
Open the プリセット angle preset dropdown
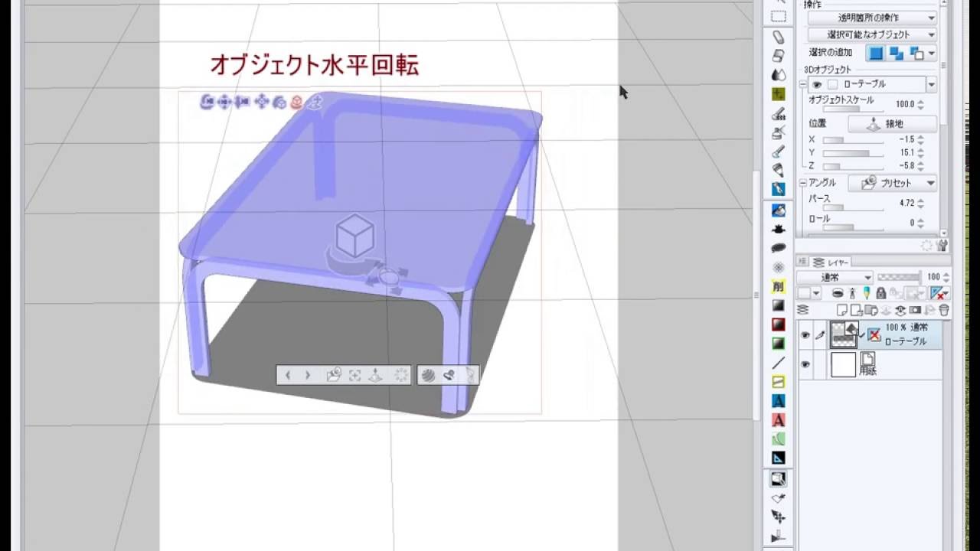[892, 183]
